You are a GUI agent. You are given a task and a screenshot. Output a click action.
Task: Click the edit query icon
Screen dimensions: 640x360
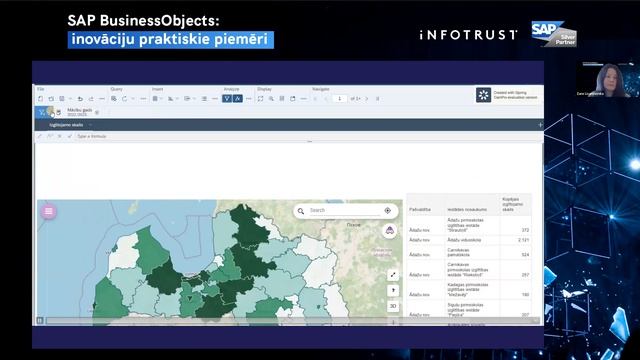click(114, 99)
